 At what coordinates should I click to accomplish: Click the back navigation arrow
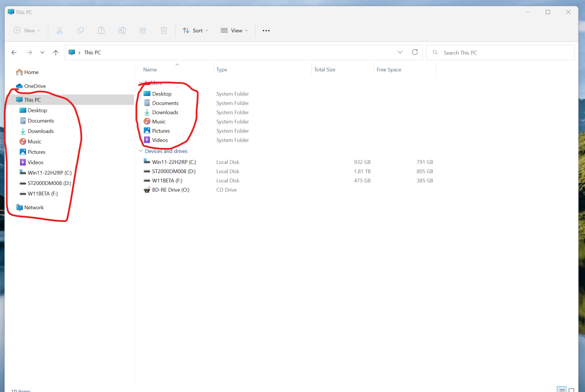[x=14, y=53]
